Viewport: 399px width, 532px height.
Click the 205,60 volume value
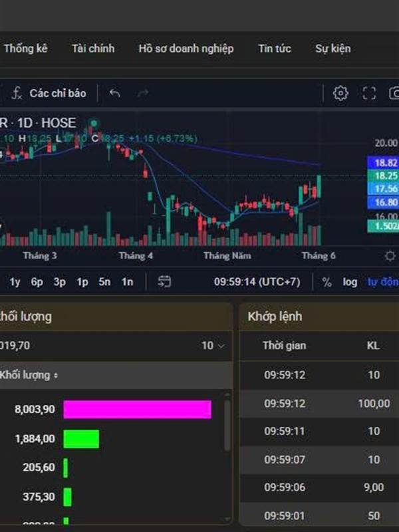pyautogui.click(x=39, y=467)
